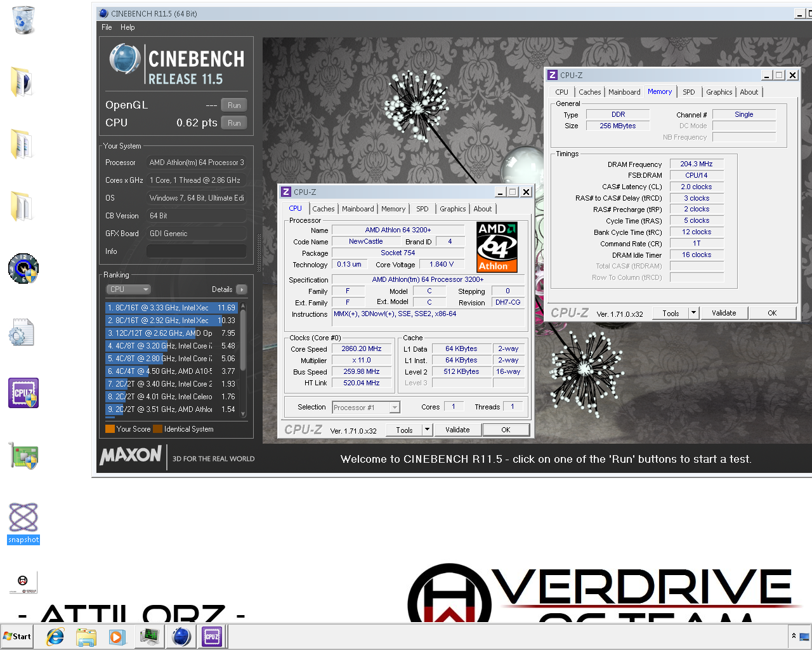Click the Core Speed 2860.20 MHz value
Viewport: 812px width, 650px height.
click(x=362, y=348)
